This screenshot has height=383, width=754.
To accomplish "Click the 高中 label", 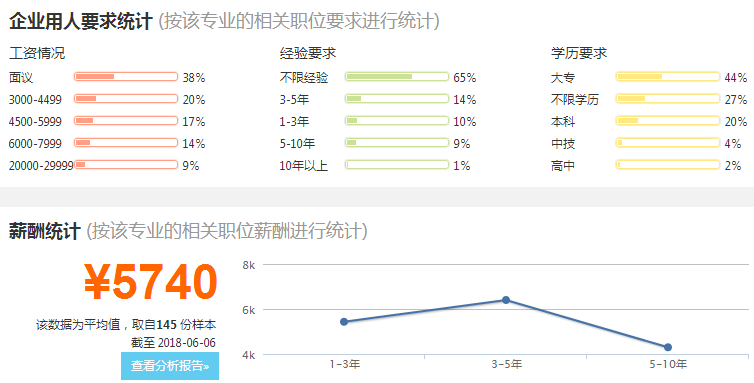I will coord(563,166).
